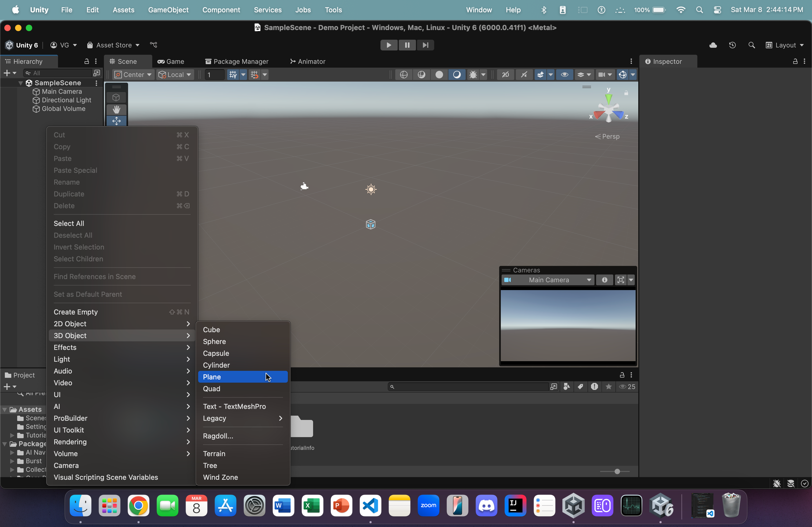Click the Global Volume cube gizmo in scene

click(x=371, y=224)
